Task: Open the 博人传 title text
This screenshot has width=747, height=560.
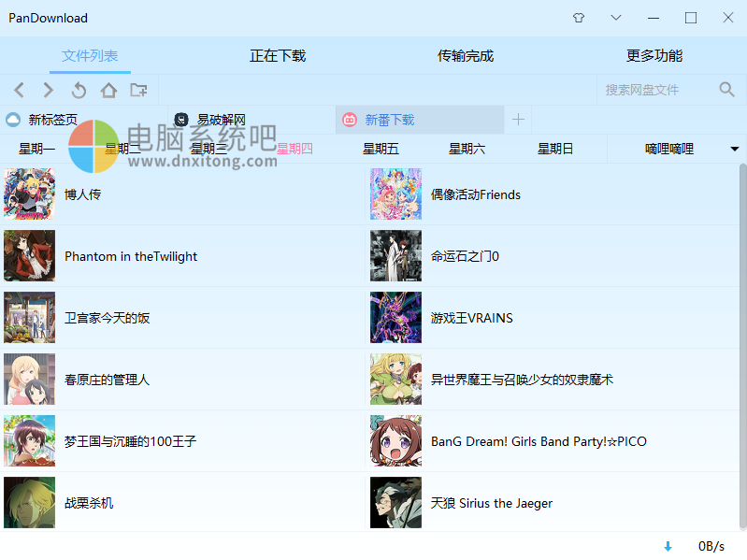Action: click(x=83, y=194)
